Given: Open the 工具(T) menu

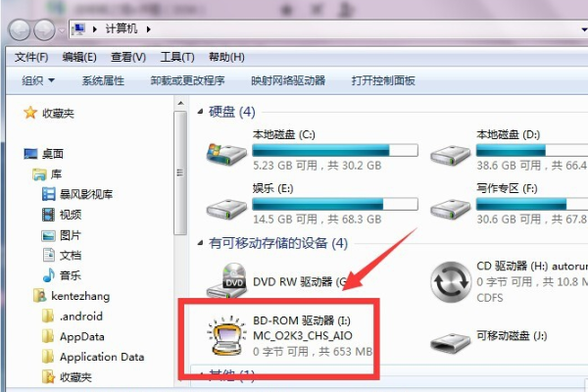Looking at the screenshot, I should coord(177,57).
